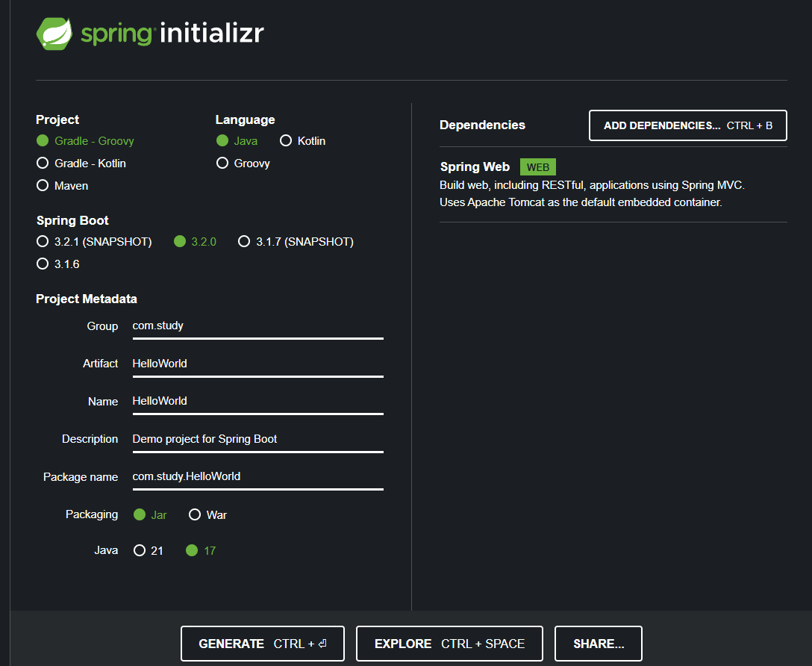Screen dimensions: 812x666
Task: Click the Packaging row label
Action: (92, 514)
